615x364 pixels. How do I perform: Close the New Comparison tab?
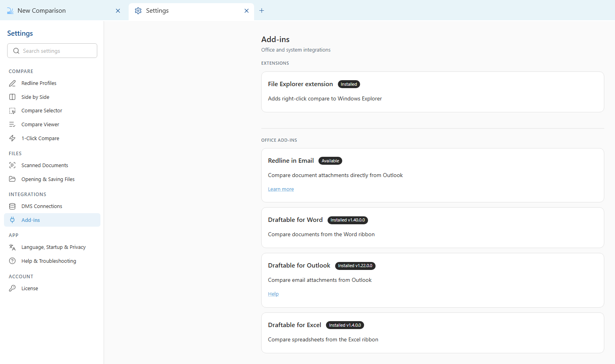click(x=118, y=11)
